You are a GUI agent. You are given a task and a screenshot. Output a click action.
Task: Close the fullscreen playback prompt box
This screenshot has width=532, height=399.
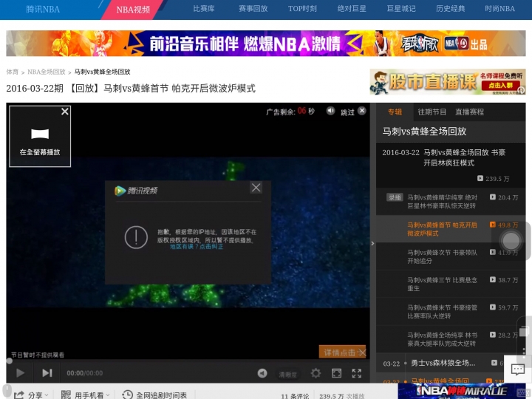65,112
